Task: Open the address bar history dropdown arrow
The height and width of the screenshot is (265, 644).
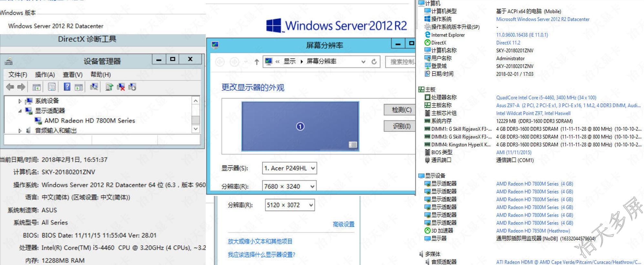Action: [x=364, y=62]
